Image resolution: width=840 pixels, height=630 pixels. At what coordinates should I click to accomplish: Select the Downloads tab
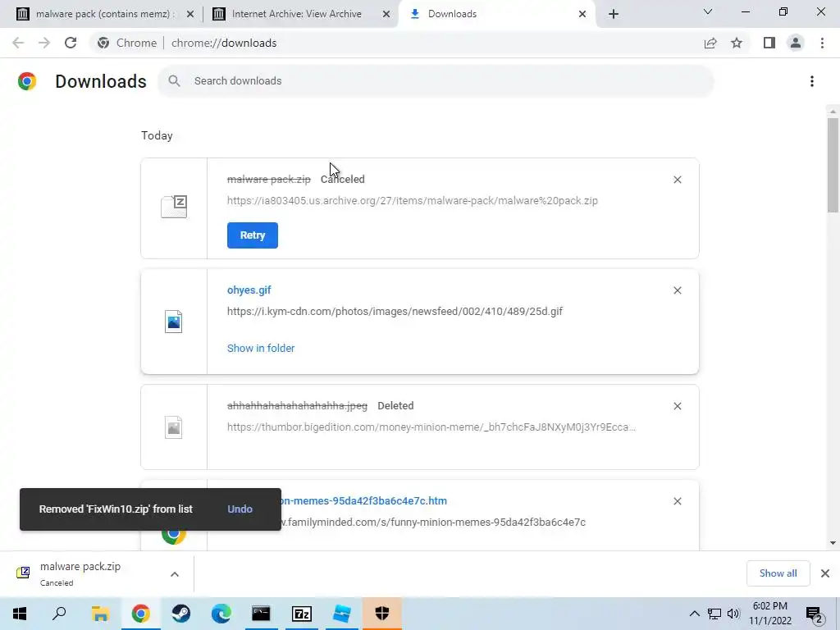498,14
